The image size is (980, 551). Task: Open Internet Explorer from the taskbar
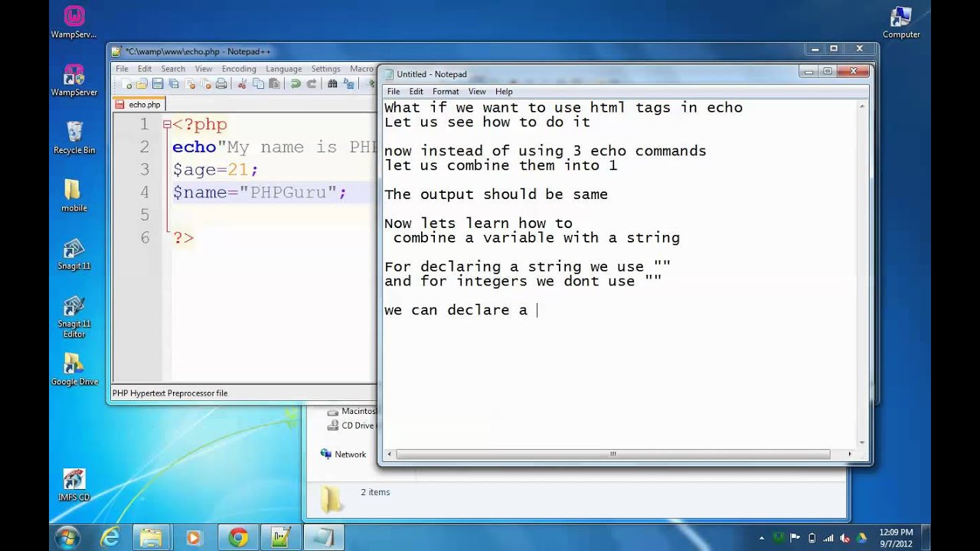(110, 538)
